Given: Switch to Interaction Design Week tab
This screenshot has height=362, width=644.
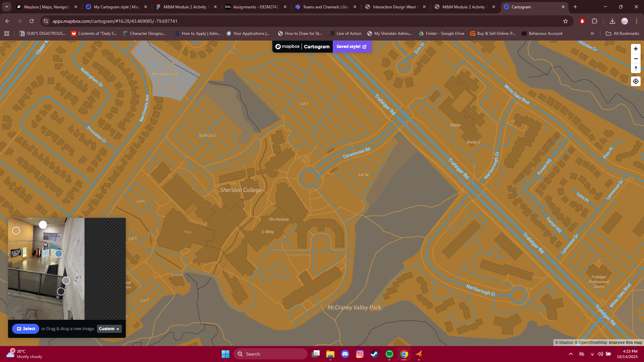Looking at the screenshot, I should [x=394, y=7].
